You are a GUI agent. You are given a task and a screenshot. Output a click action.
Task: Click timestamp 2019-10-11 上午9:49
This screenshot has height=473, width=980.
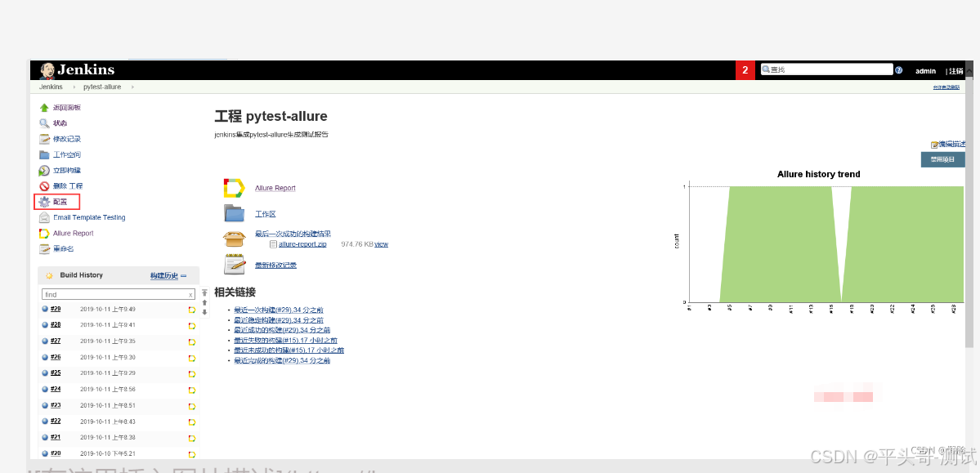[108, 310]
